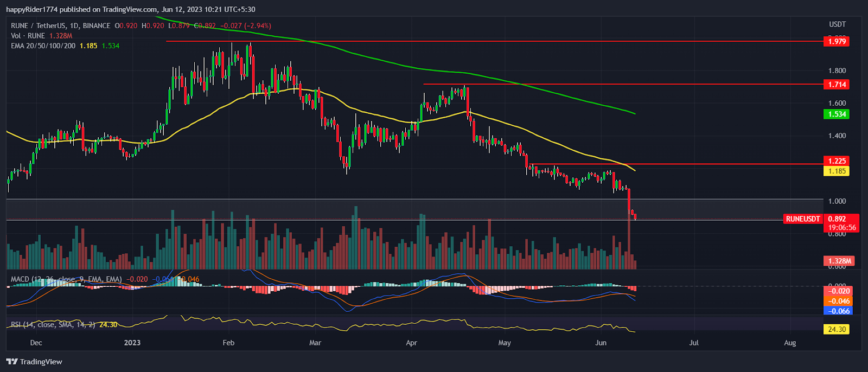
Task: Click the 1.600 price axis tick
Action: (x=837, y=103)
